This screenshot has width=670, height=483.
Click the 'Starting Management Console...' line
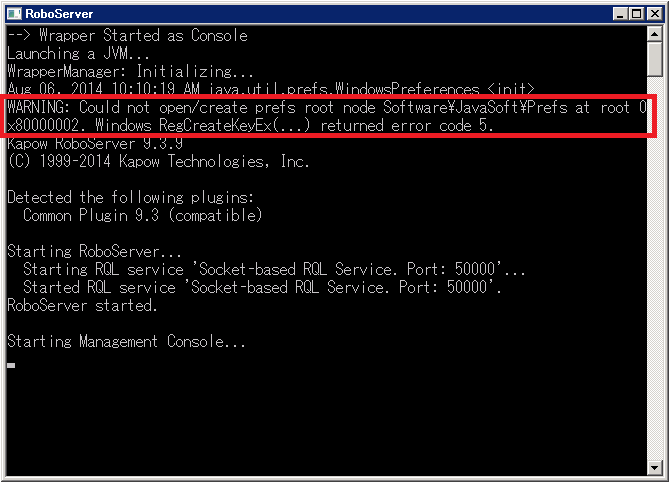125,341
